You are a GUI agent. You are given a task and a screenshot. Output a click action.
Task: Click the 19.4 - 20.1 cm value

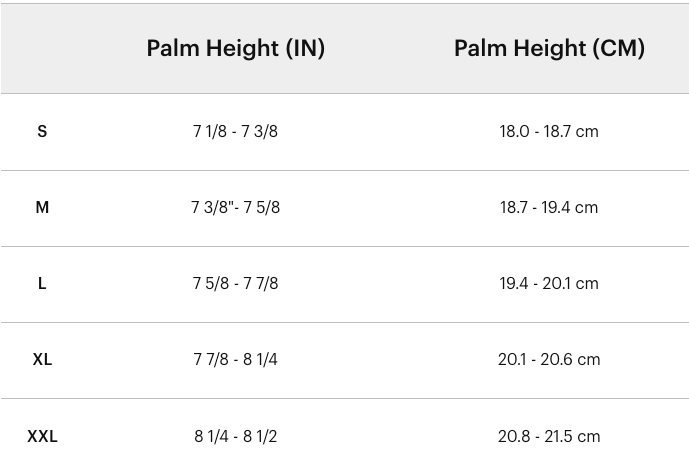click(549, 283)
